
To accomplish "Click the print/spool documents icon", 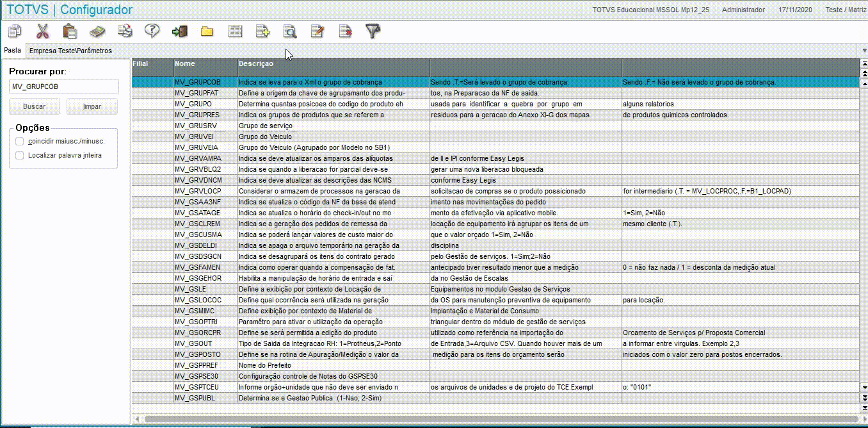I will pos(125,30).
